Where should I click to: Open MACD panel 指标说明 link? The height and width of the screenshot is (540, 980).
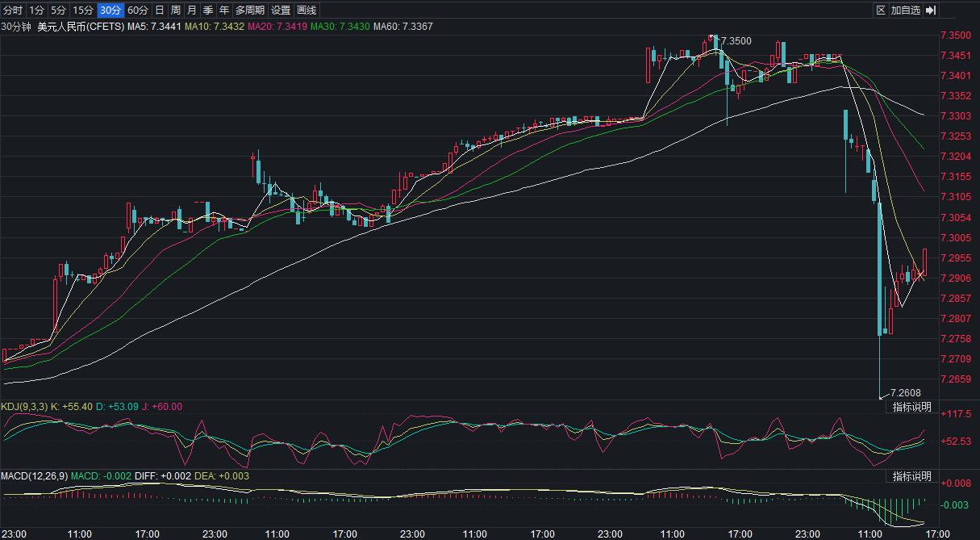911,476
